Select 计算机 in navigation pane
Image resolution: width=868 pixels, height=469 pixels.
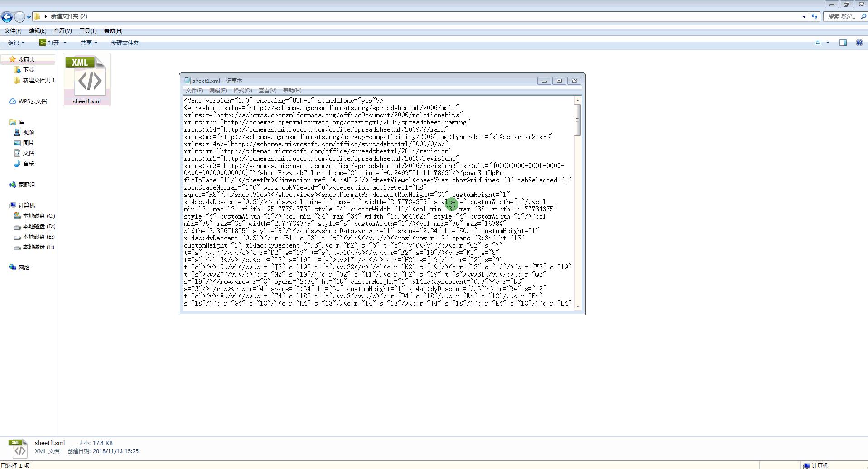(27, 205)
